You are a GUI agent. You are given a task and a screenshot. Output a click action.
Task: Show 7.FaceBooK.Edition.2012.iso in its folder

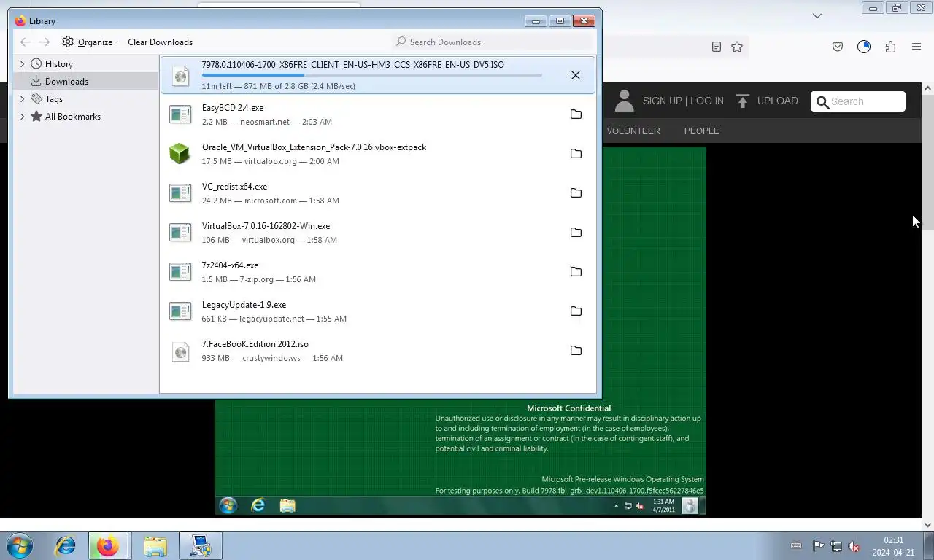tap(576, 351)
